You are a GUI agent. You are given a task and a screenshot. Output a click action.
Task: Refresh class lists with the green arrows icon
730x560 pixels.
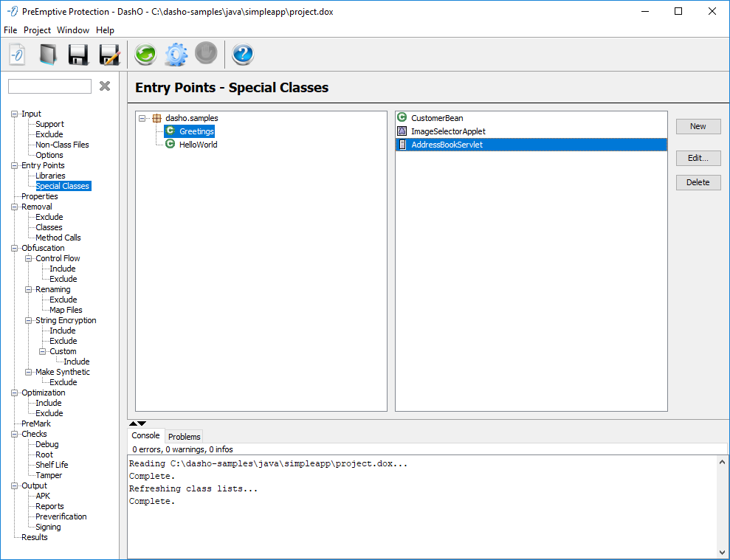click(x=145, y=55)
